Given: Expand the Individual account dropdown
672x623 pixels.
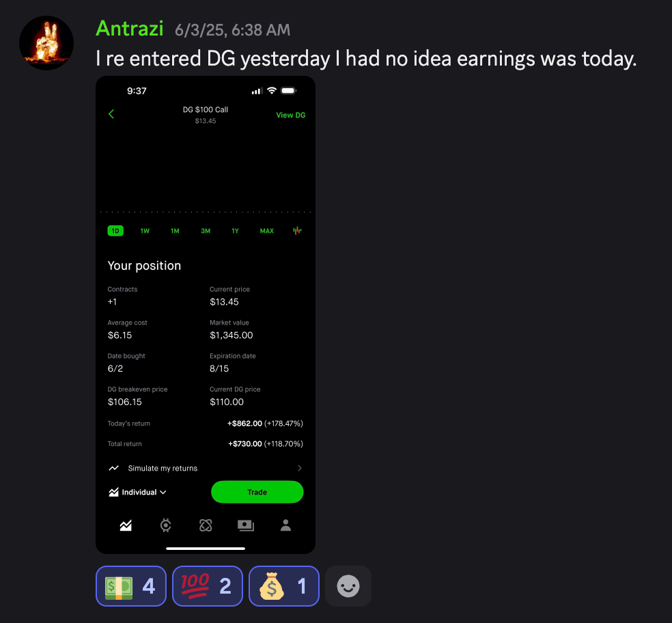Looking at the screenshot, I should [x=137, y=493].
